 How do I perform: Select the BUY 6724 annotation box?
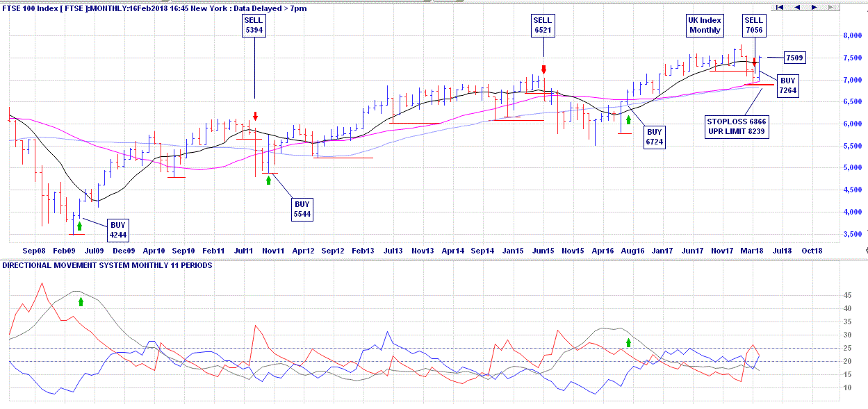coord(654,137)
